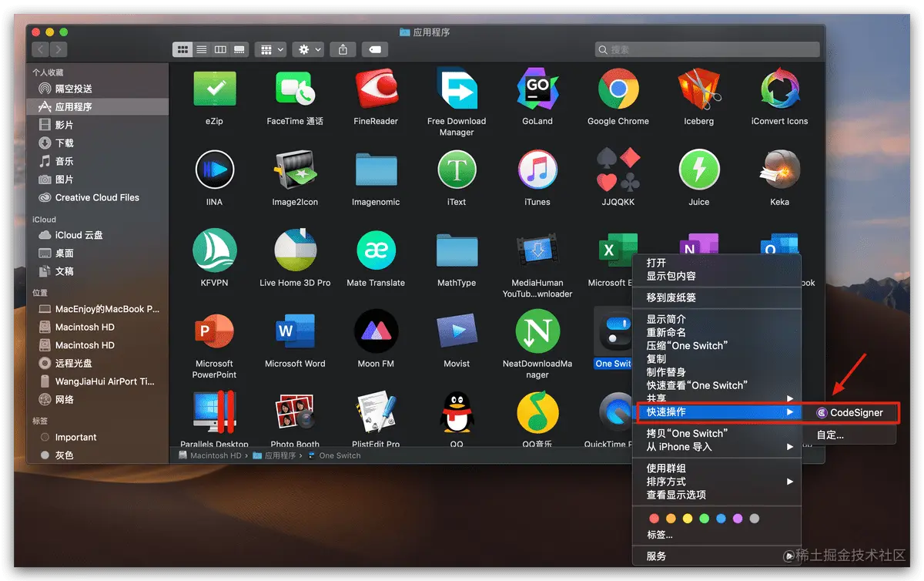Viewport: 924px width, 581px height.
Task: Click the edit tags toolbar button
Action: pyautogui.click(x=374, y=49)
